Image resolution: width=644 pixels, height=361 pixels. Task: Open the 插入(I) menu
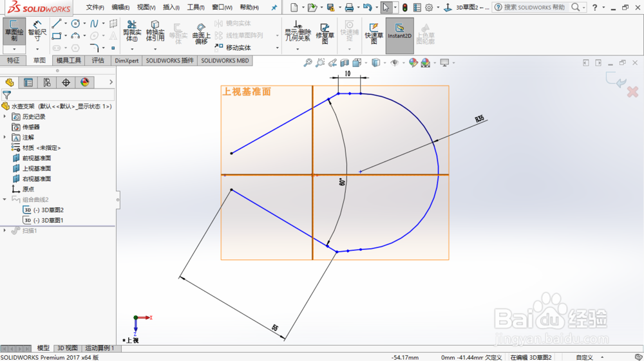pos(171,7)
